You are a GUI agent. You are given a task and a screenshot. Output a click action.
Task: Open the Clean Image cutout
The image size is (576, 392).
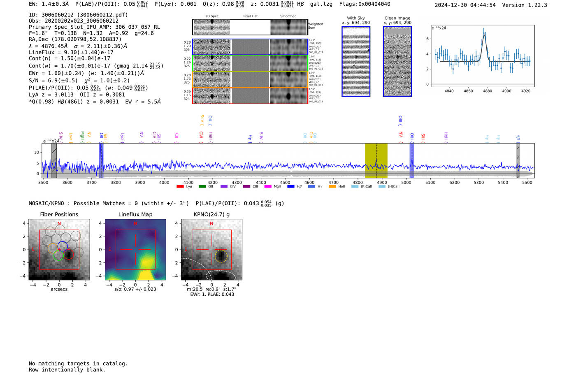397,61
